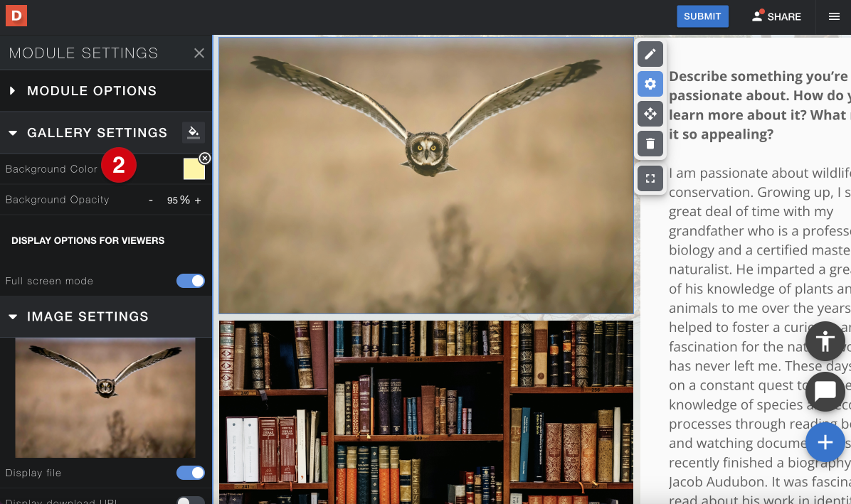Open the hamburger menu

834,16
